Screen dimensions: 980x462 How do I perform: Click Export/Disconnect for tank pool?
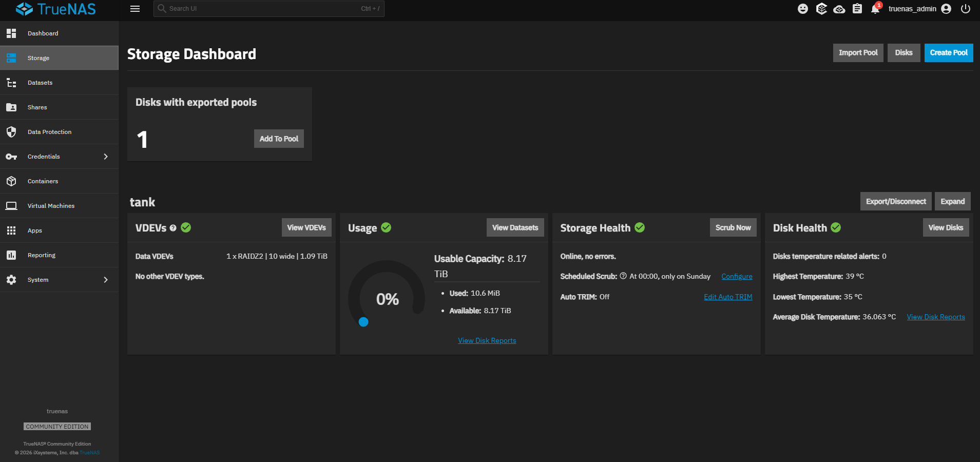pyautogui.click(x=896, y=201)
